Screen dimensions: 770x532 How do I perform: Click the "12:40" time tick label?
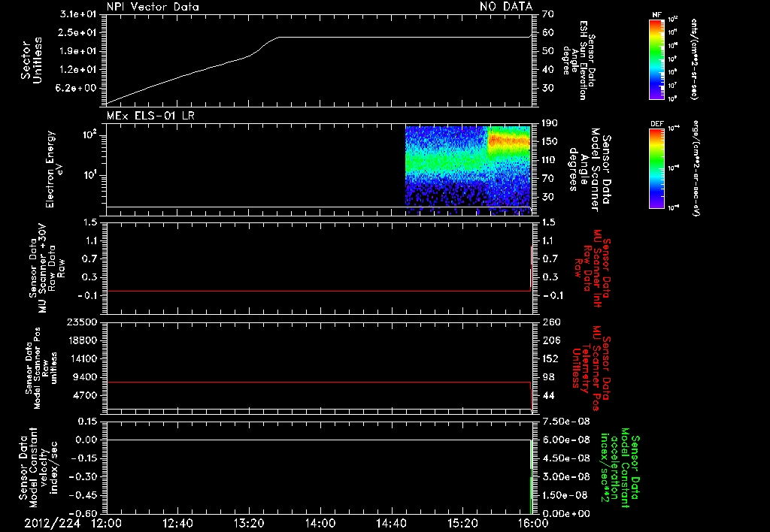177,524
